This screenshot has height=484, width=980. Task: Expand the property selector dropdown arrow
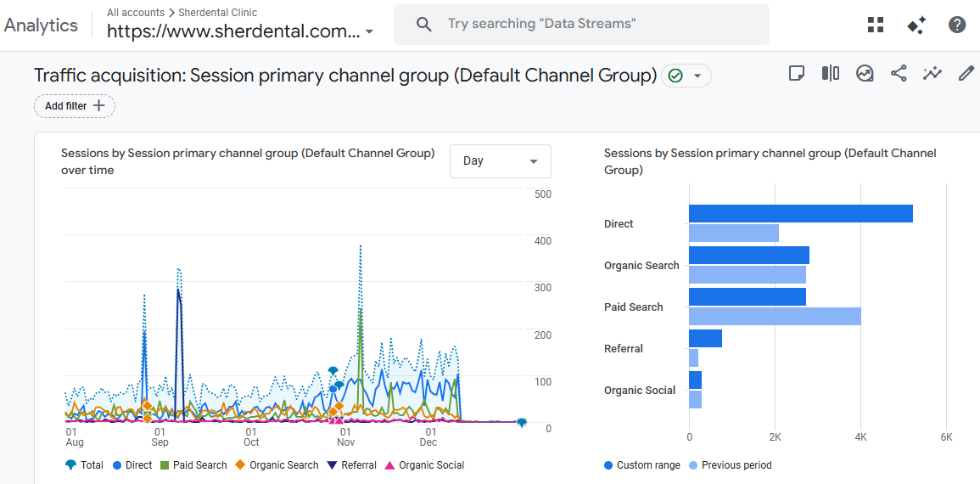pyautogui.click(x=369, y=32)
